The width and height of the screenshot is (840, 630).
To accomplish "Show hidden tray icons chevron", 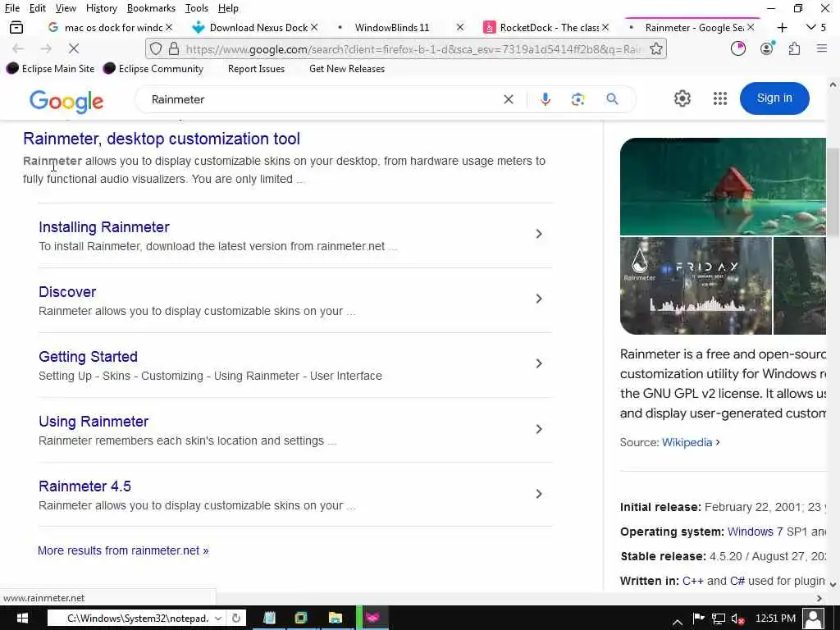I will click(677, 622).
